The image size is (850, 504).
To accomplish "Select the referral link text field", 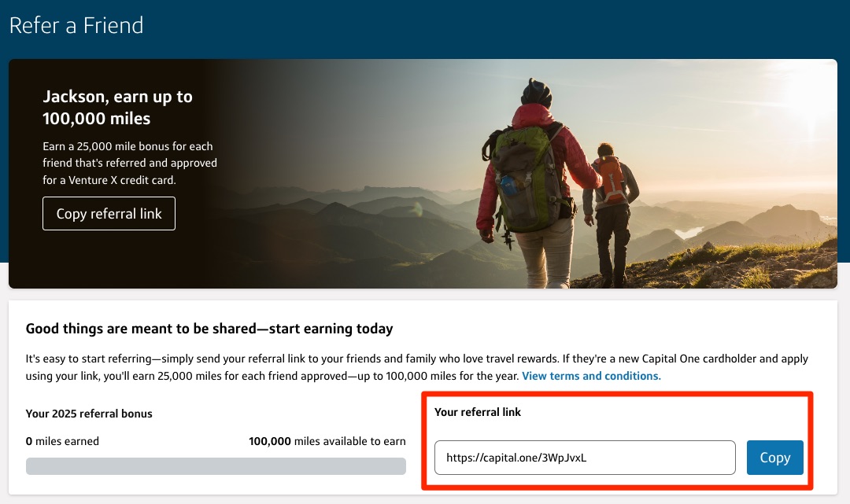I will point(583,457).
